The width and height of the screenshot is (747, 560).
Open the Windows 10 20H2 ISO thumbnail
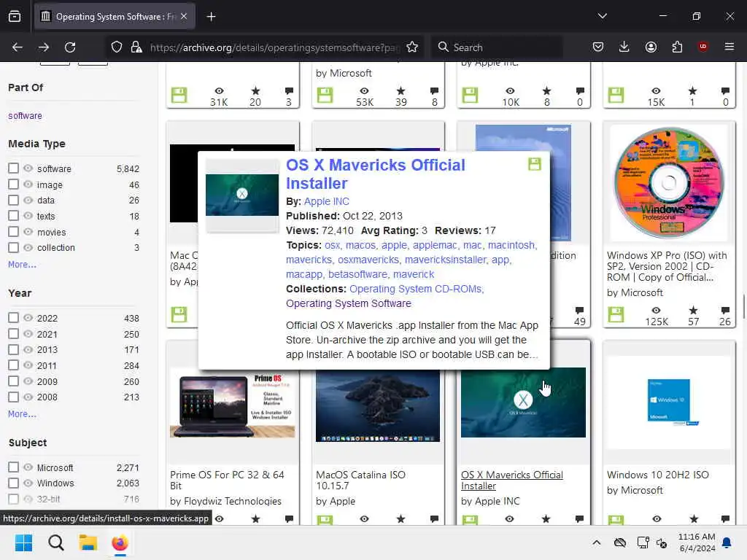tap(669, 402)
